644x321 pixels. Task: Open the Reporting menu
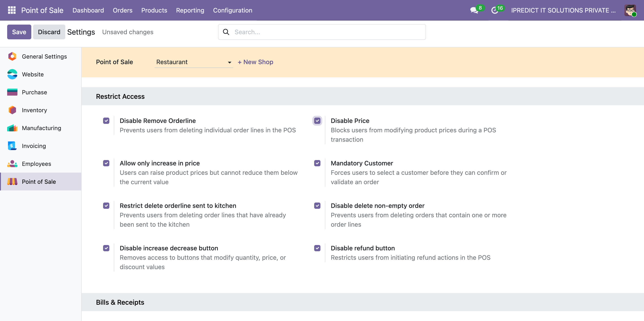[190, 10]
